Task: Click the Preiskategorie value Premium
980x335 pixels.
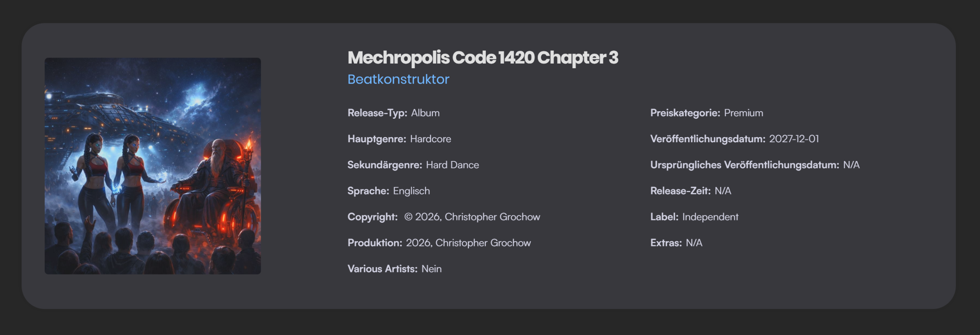Action: click(743, 113)
